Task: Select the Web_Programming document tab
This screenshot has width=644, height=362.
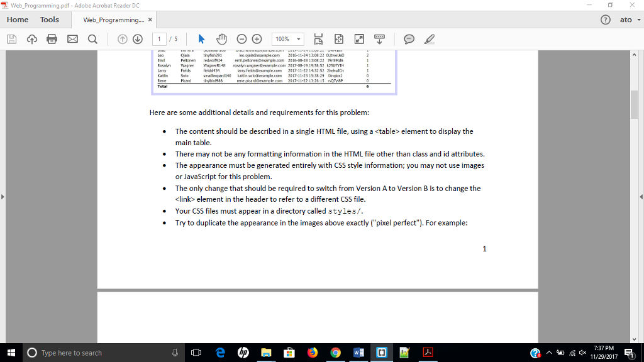Action: (x=113, y=19)
